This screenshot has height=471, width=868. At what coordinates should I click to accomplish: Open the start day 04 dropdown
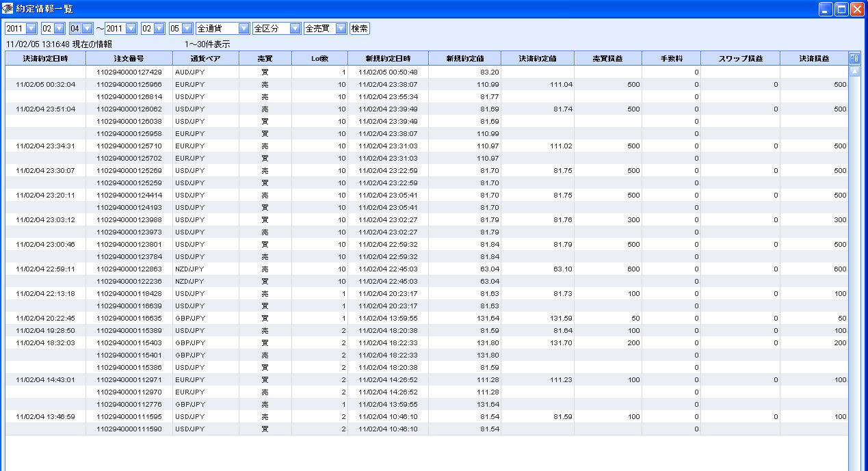(87, 29)
